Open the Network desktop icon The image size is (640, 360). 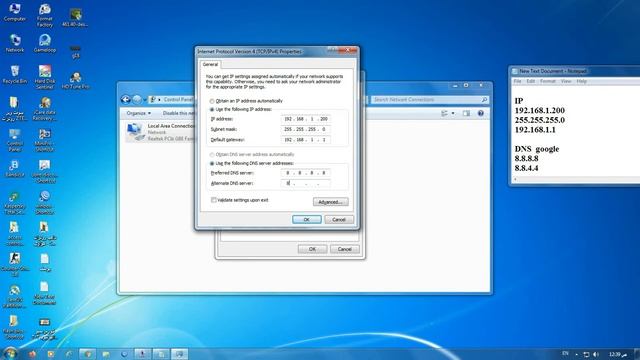(15, 43)
